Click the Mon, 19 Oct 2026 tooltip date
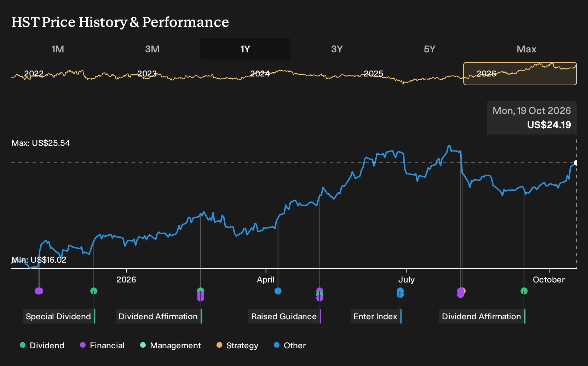 (x=532, y=111)
